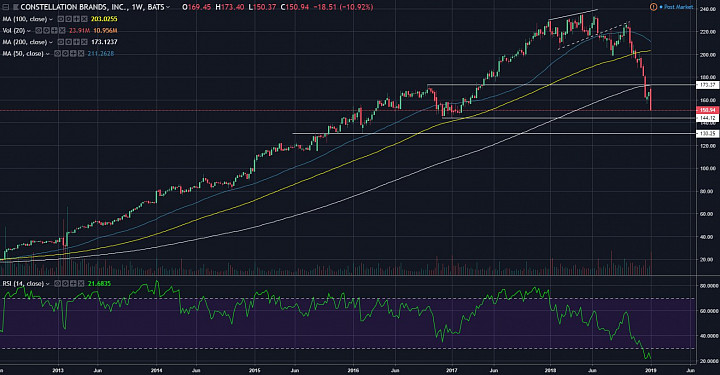This screenshot has width=720, height=375.
Task: Open settings for MA (100, close) indicator
Action: (x=68, y=19)
